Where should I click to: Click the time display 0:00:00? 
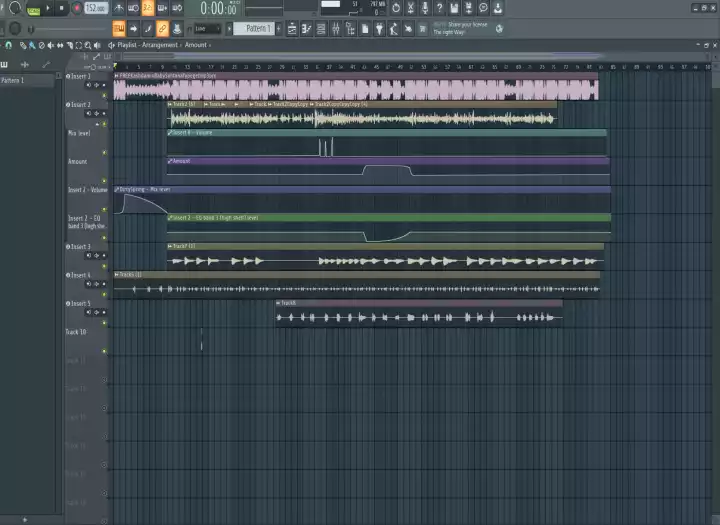click(x=219, y=8)
